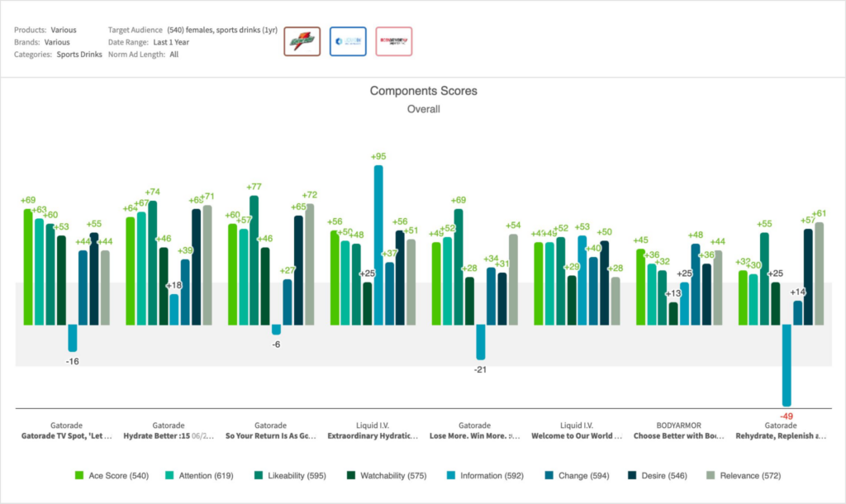
Task: Click the 'Change (594)' legend label
Action: 584,475
